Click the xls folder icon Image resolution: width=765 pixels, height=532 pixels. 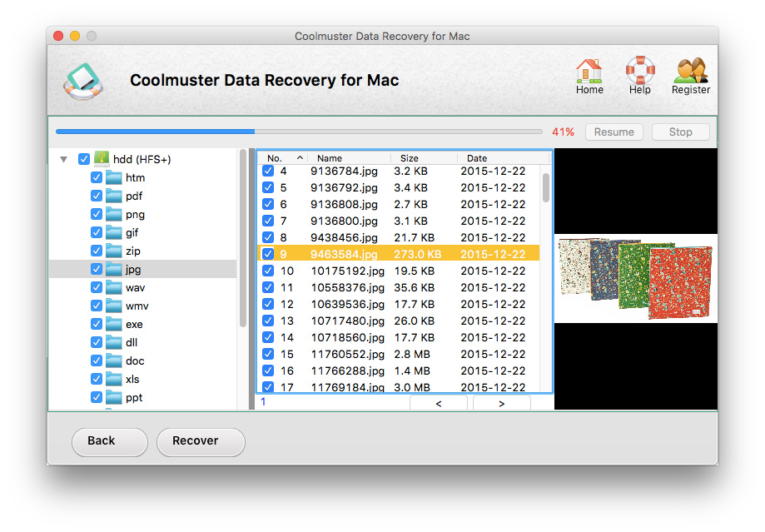[114, 380]
